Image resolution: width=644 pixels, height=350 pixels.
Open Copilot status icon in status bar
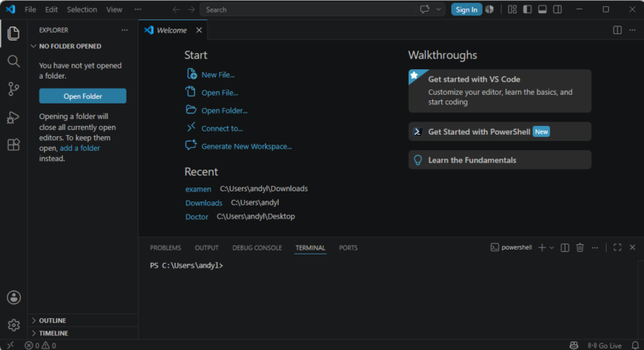[574, 345]
